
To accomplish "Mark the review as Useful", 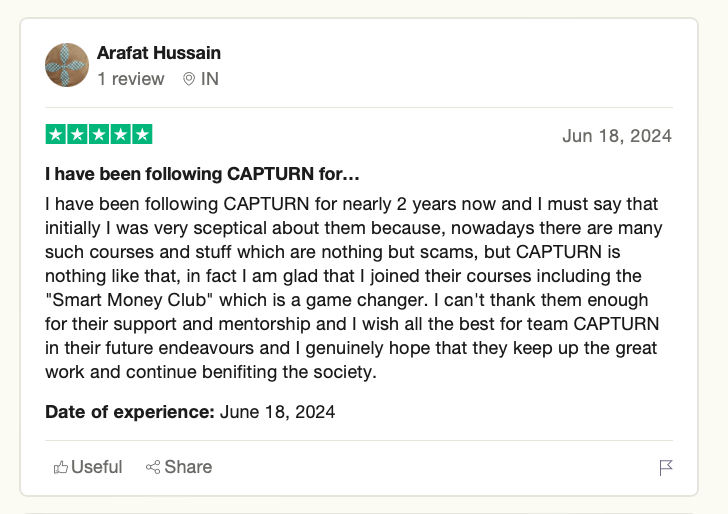I will click(97, 467).
